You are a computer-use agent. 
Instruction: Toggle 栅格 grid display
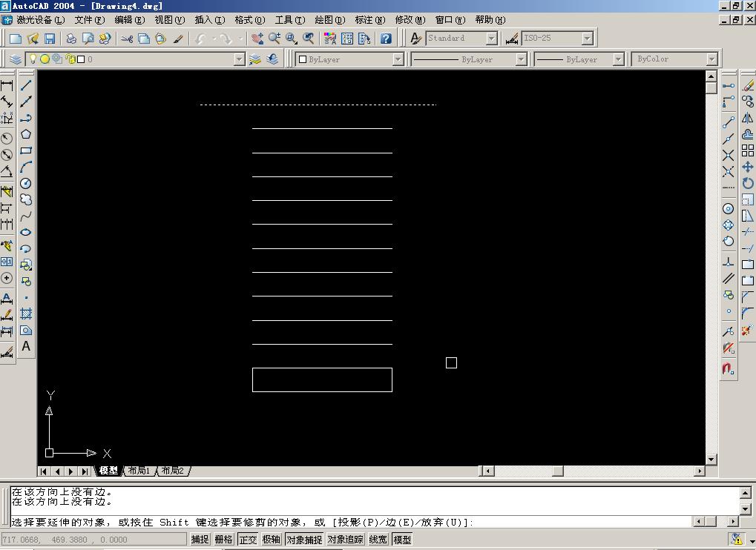point(223,540)
